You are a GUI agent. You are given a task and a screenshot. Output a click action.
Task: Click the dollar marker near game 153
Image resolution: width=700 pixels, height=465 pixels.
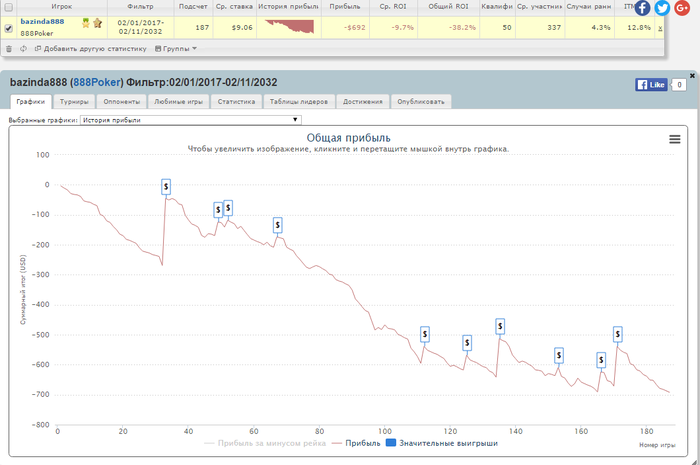(558, 356)
